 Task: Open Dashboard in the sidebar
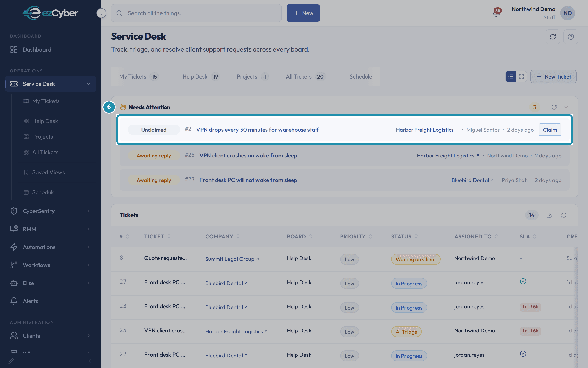pyautogui.click(x=51, y=50)
